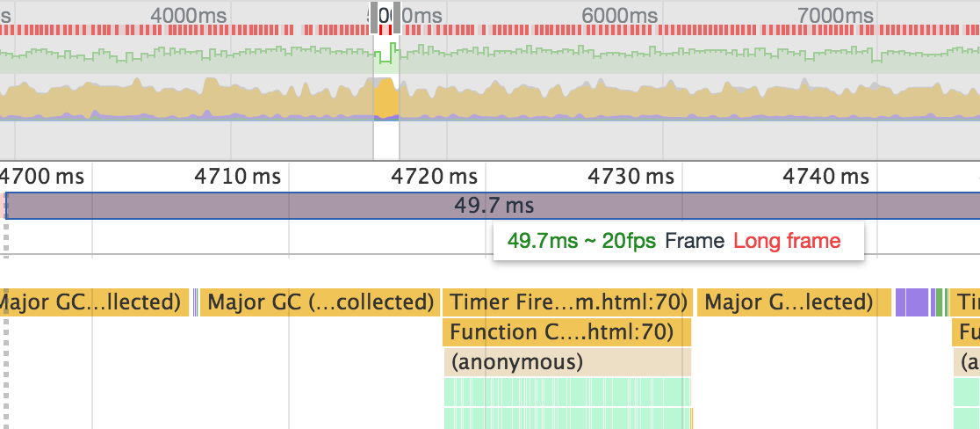
Task: Select the 'Major G…lected)' event block
Action: 794,302
